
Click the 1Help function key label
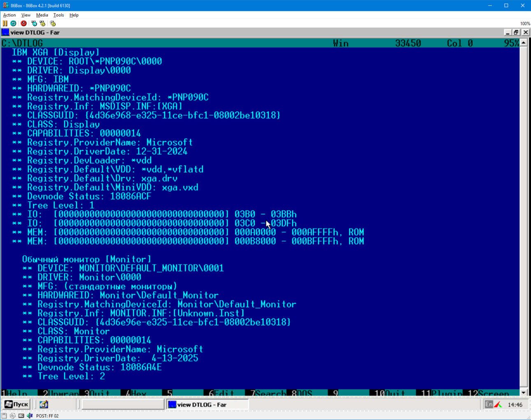[15, 393]
